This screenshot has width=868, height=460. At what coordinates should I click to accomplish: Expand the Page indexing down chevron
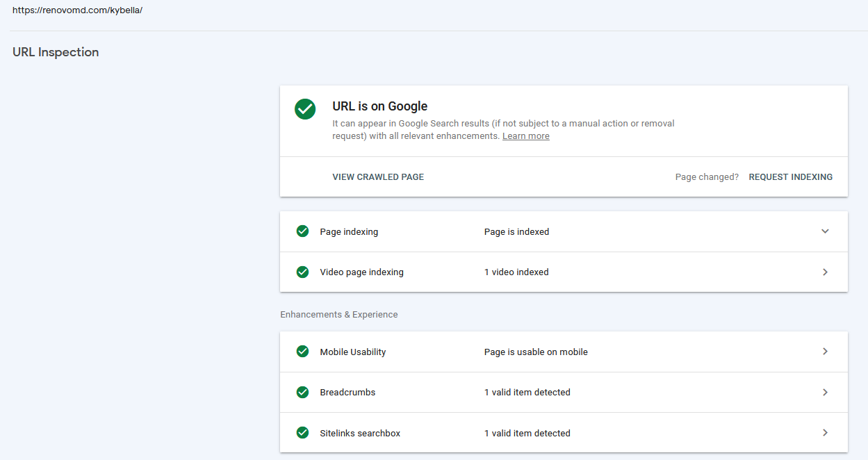click(x=825, y=231)
